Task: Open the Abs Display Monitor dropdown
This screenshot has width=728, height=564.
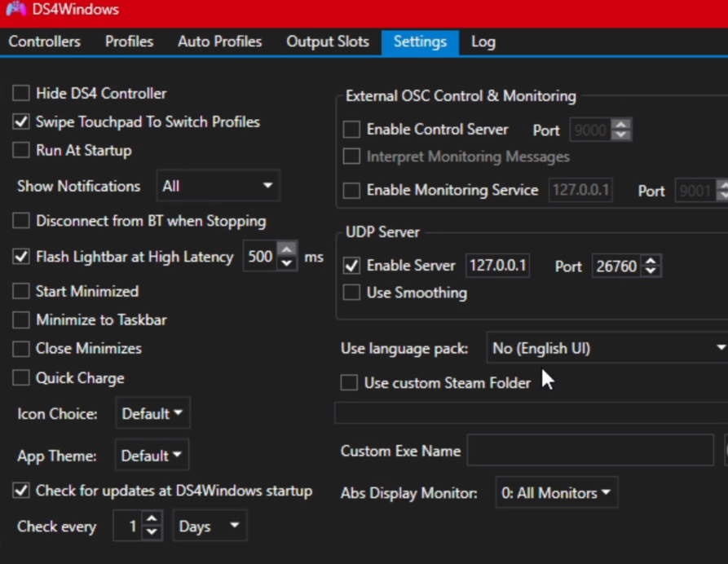Action: tap(557, 492)
